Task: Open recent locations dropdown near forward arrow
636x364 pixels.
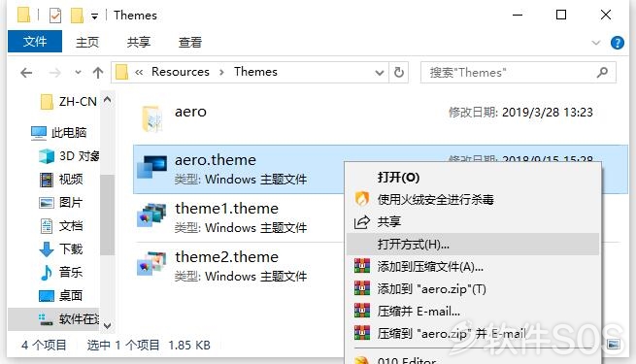Action: 78,73
